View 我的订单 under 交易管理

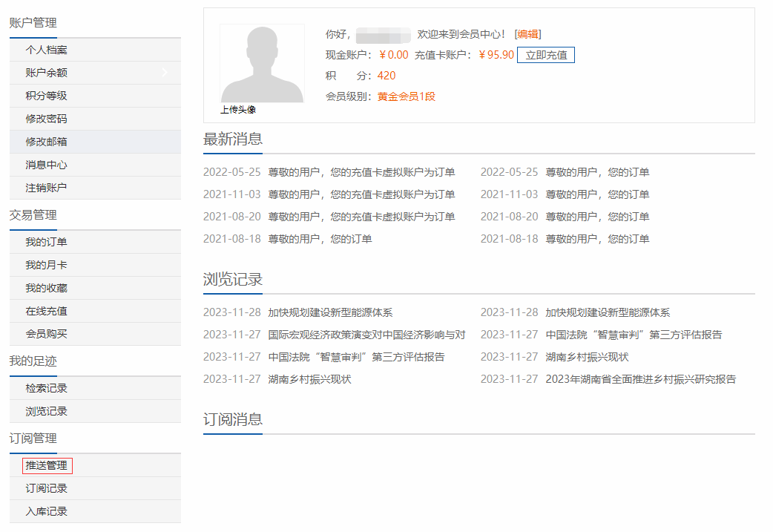(x=46, y=242)
